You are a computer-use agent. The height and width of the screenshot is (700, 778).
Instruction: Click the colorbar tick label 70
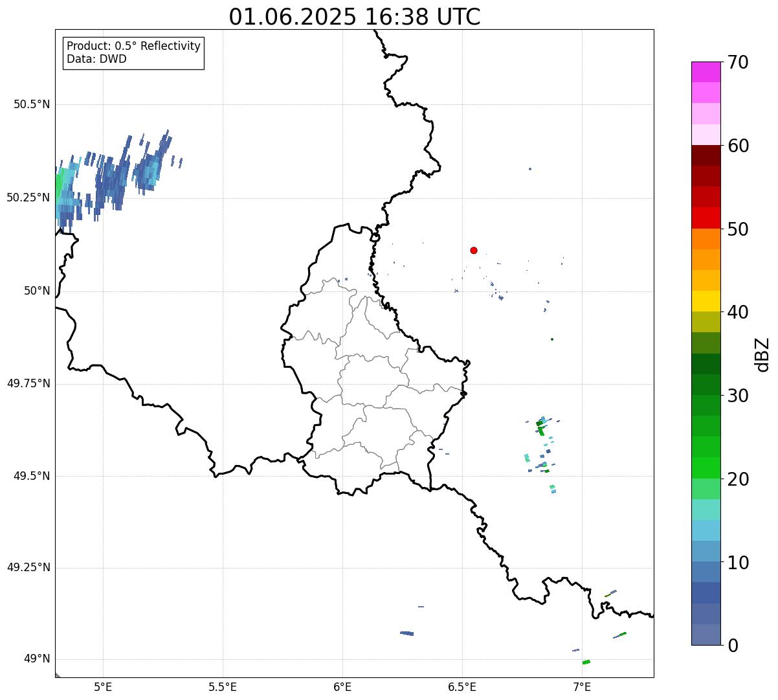739,62
